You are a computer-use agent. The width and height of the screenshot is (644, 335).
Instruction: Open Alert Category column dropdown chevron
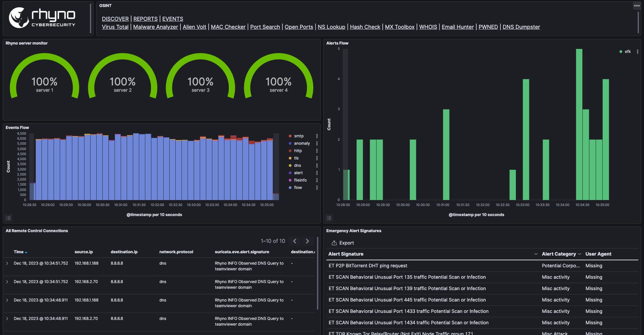pos(579,254)
